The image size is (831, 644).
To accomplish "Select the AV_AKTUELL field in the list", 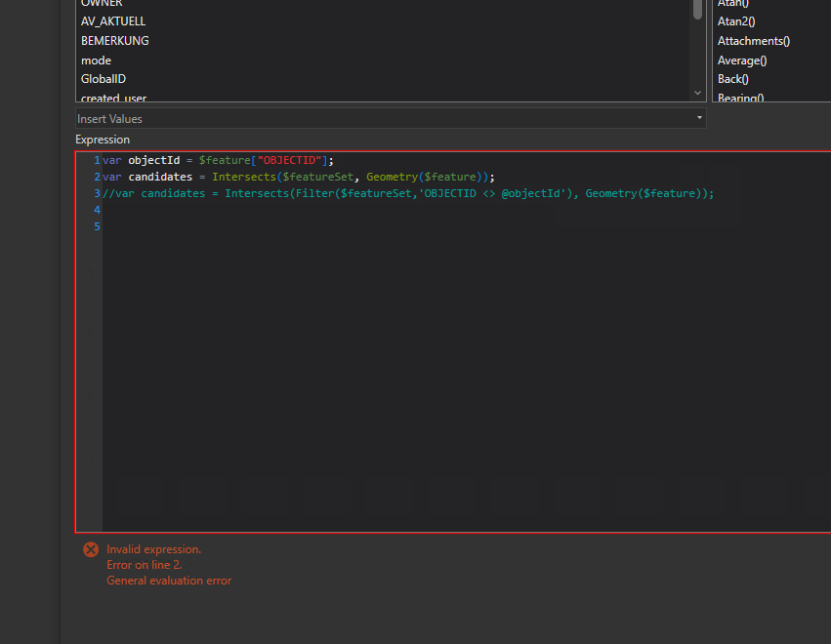I will (x=113, y=21).
